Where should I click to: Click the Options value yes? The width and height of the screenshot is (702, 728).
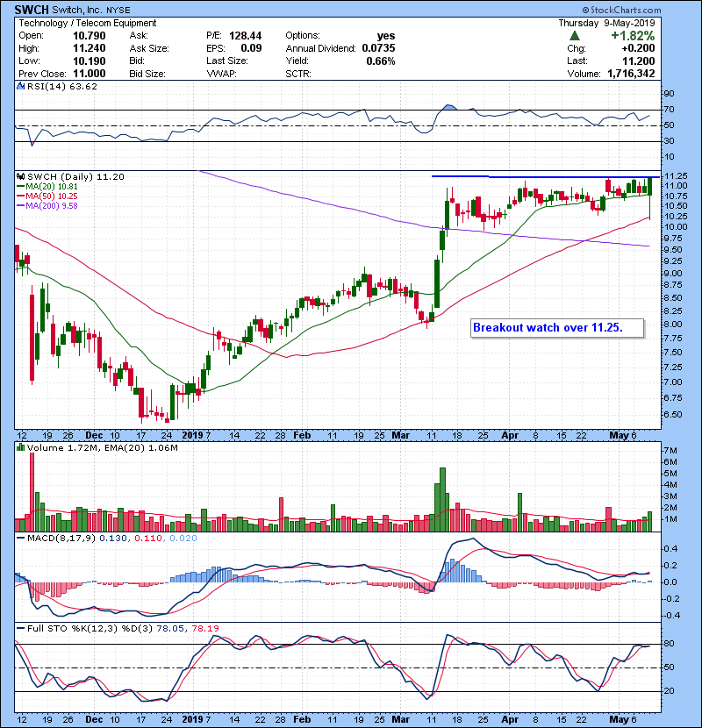[386, 36]
